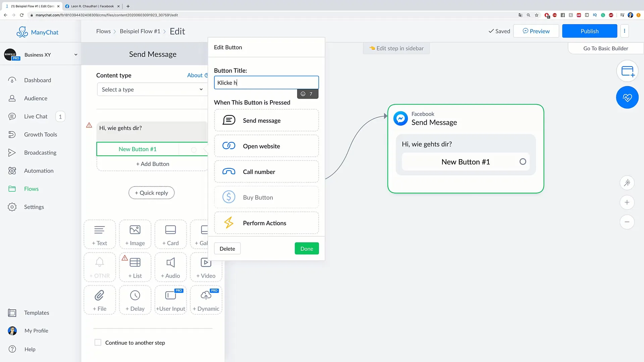Switch to Leon R. Chaudhari Facebook tab
Image resolution: width=644 pixels, height=362 pixels.
click(92, 6)
